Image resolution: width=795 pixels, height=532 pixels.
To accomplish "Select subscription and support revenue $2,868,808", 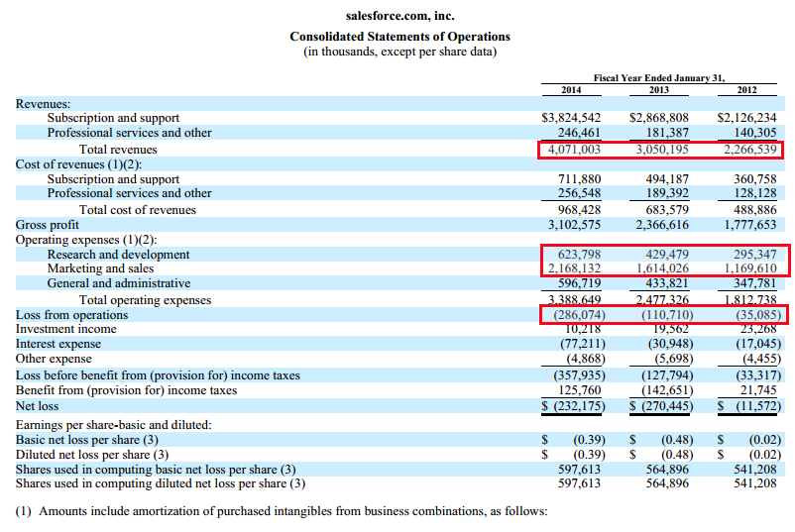I will pyautogui.click(x=659, y=118).
